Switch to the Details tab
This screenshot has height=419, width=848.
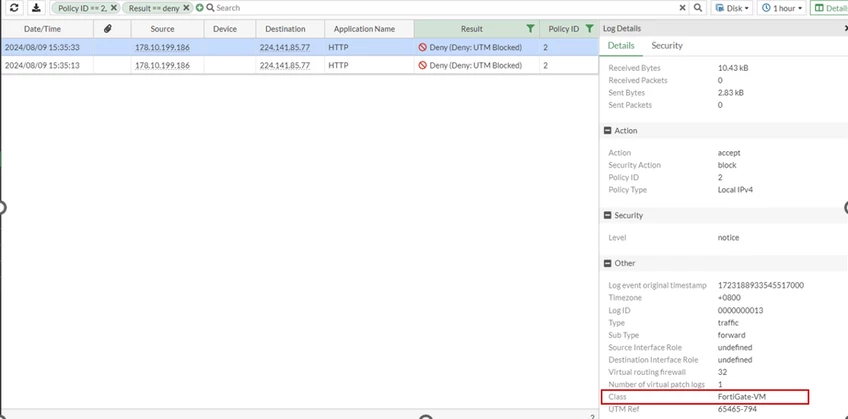tap(621, 46)
